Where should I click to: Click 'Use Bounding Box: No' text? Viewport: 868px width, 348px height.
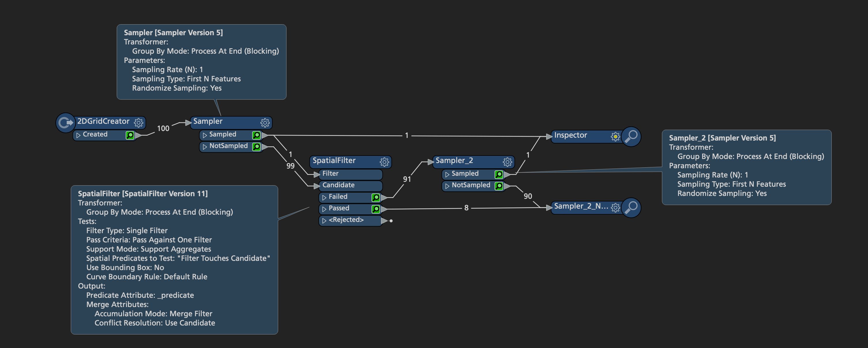coord(125,267)
